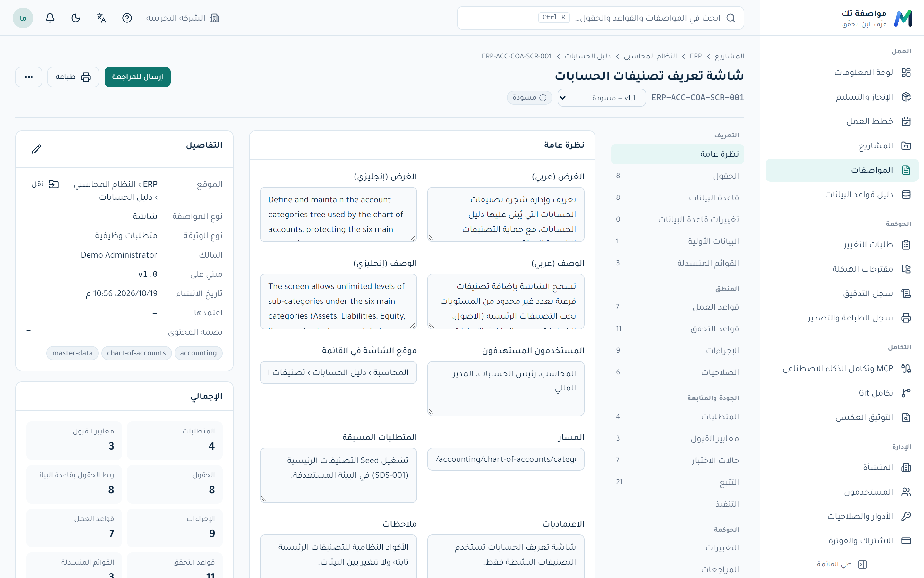The height and width of the screenshot is (578, 924).
Task: Click the chart-of-accounts tag
Action: pos(136,353)
